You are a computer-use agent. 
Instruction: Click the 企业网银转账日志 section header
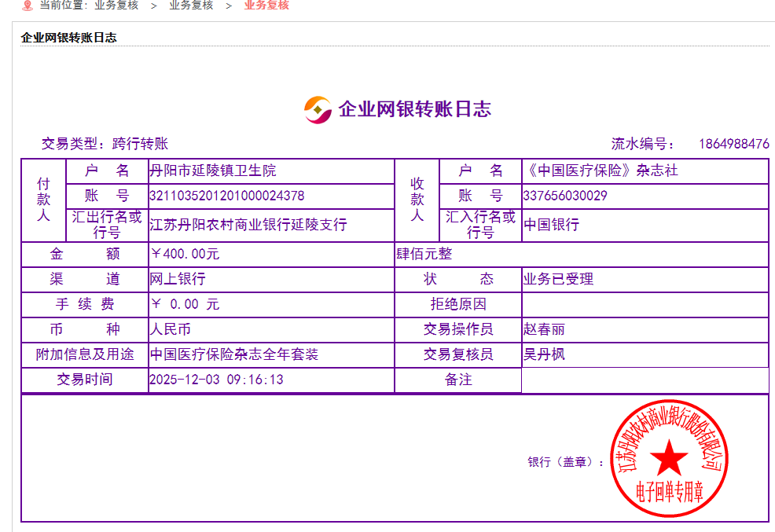pyautogui.click(x=69, y=37)
